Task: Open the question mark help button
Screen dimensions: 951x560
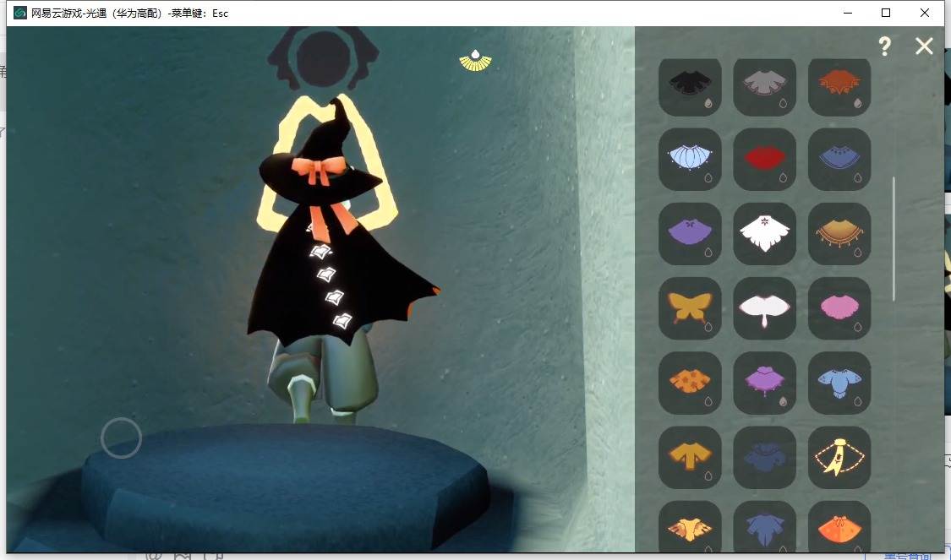Action: [884, 46]
